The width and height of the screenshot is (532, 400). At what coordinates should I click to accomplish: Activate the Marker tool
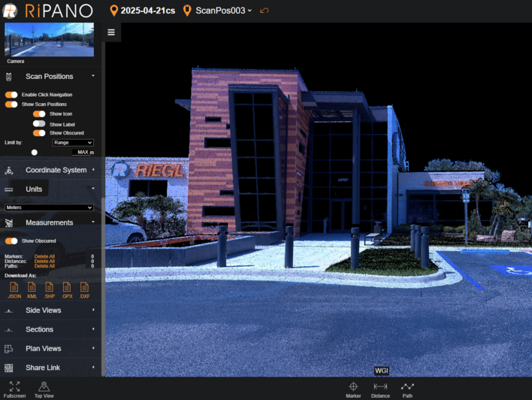pos(353,388)
